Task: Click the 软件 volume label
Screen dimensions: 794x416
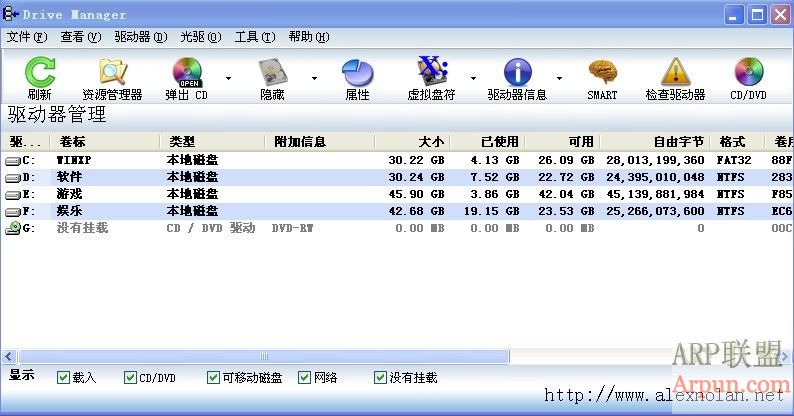Action: click(x=69, y=177)
